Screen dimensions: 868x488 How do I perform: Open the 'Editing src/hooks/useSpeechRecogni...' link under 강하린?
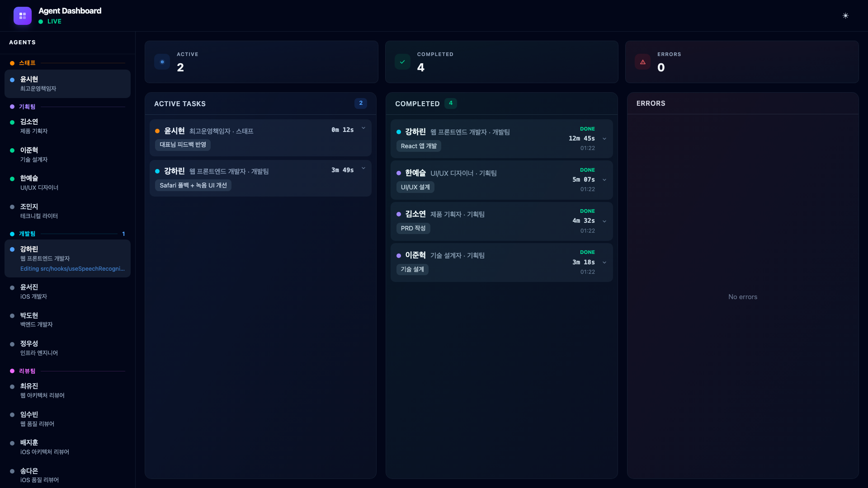(72, 268)
